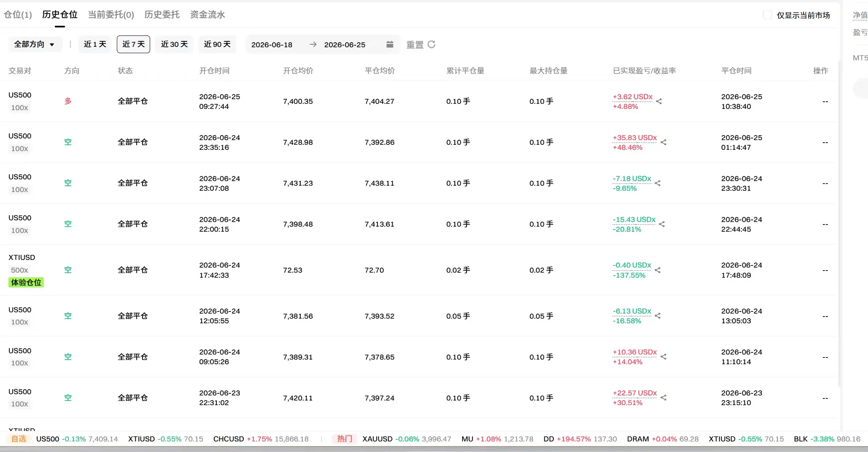The image size is (868, 452).
Task: Share the -7.18 USDx loss result
Action: click(x=658, y=183)
